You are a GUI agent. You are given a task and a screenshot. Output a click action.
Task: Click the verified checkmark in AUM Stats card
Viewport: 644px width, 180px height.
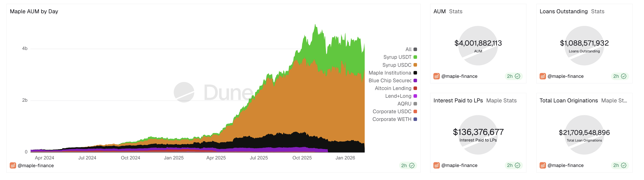pos(518,76)
